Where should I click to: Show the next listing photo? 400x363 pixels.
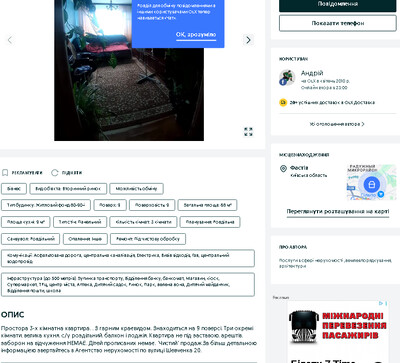point(248,40)
